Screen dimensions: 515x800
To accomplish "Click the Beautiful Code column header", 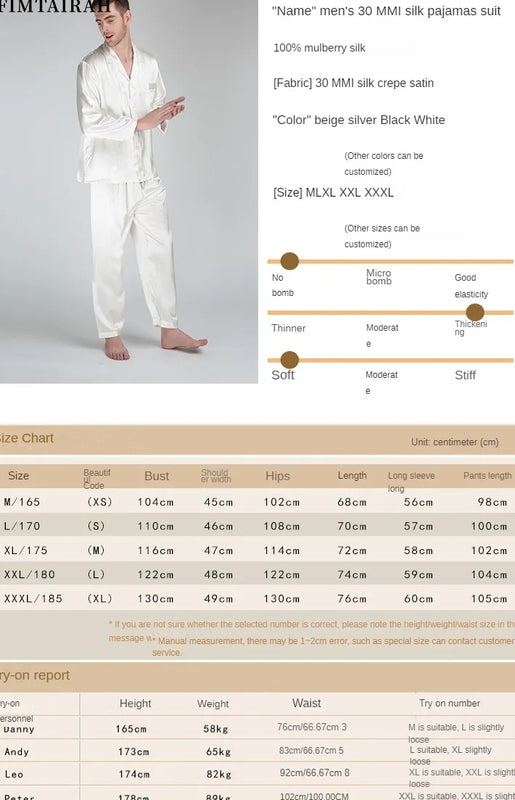I will pyautogui.click(x=96, y=479).
